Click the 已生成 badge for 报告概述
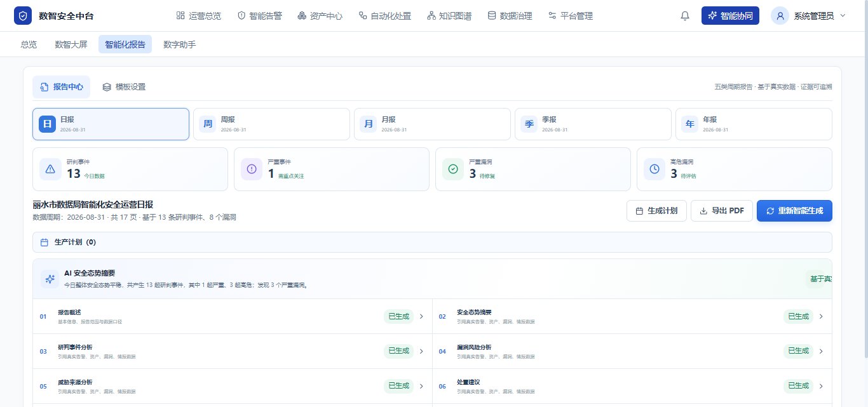Viewport: 868px width, 407px height. pyautogui.click(x=398, y=316)
